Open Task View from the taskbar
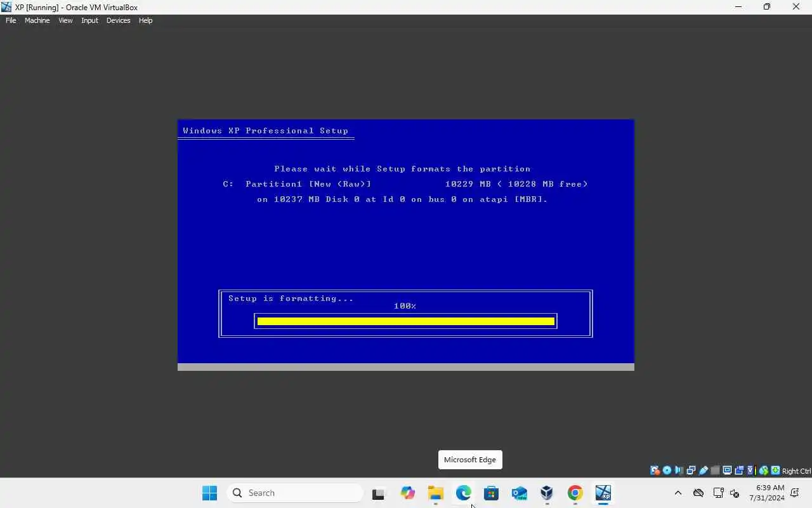 tap(379, 493)
